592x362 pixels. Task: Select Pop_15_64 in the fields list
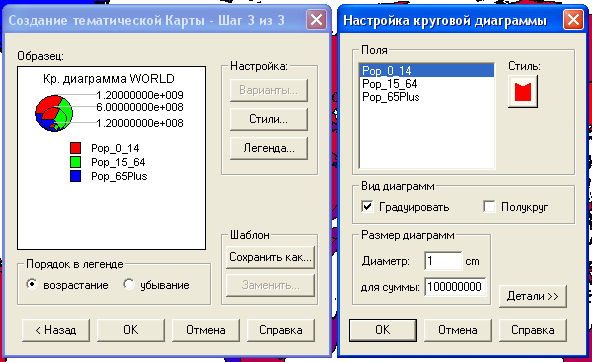point(426,84)
